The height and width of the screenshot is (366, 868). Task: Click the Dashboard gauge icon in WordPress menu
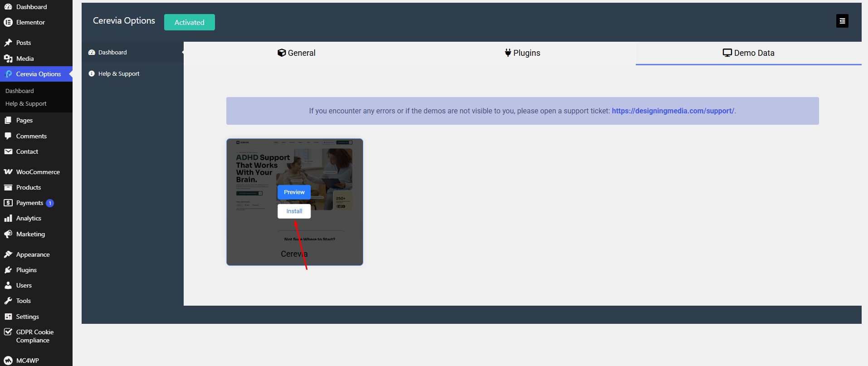pyautogui.click(x=8, y=7)
